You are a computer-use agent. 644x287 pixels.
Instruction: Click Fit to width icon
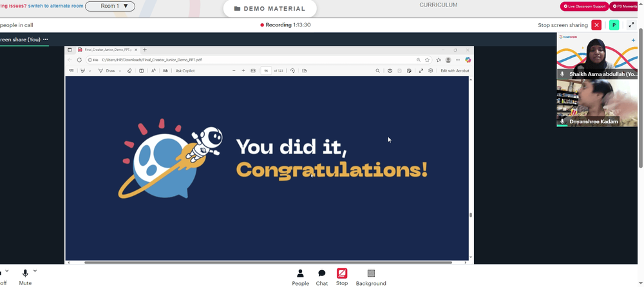tap(253, 71)
